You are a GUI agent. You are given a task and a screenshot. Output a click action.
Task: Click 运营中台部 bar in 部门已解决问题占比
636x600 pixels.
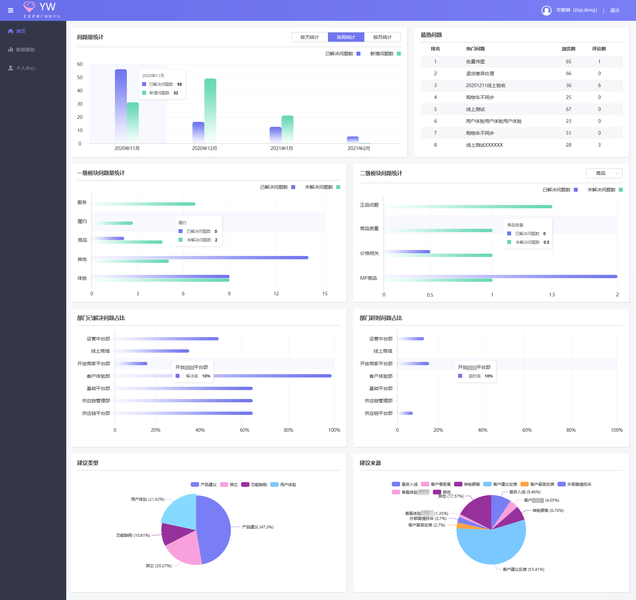tap(167, 339)
